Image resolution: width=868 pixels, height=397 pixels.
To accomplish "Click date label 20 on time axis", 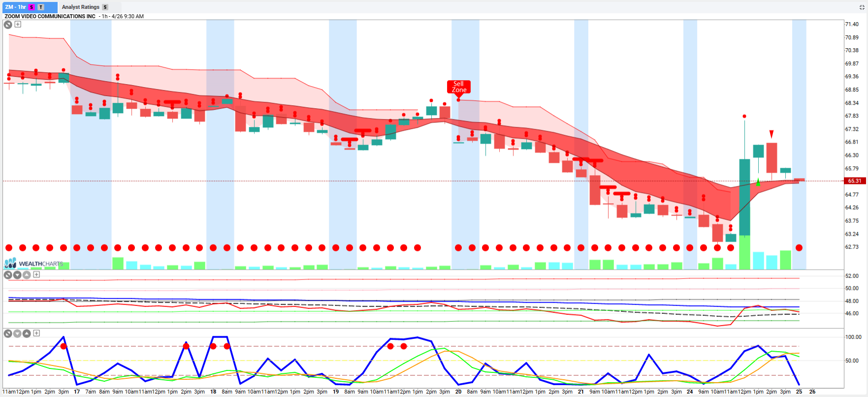I will [458, 392].
